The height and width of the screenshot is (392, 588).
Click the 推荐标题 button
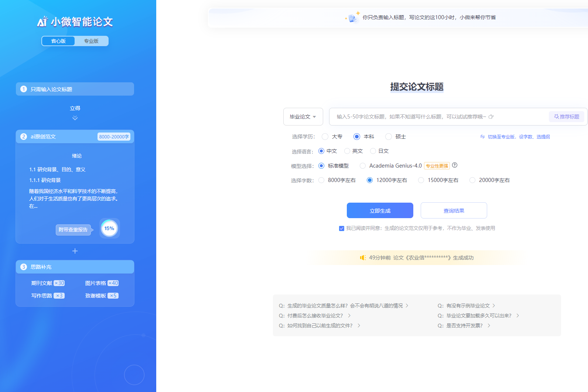pyautogui.click(x=567, y=117)
